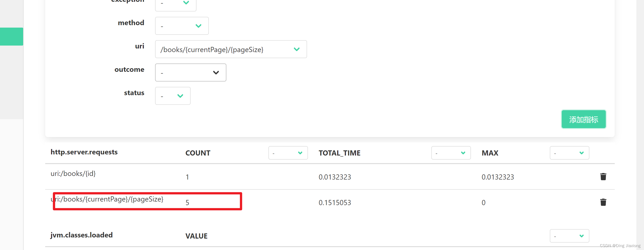Screen dimensions: 644x250
Task: Click the green highlighted sidebar item
Action: (x=11, y=37)
